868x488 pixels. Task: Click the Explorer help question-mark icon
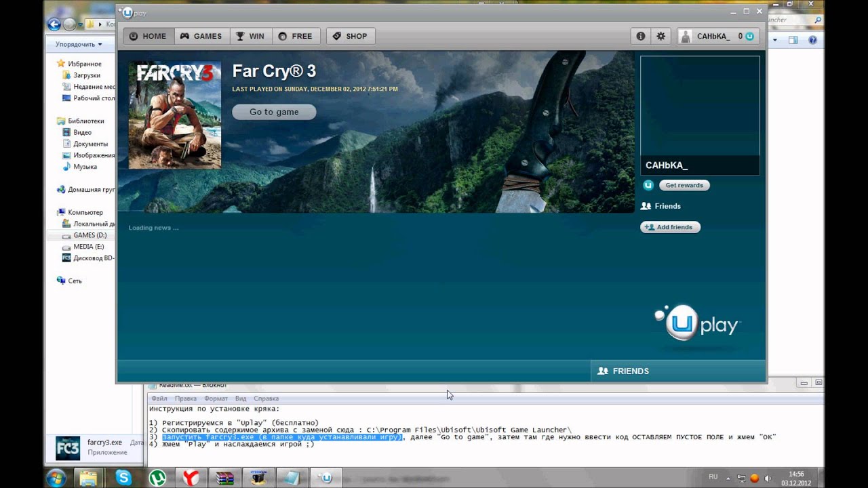pyautogui.click(x=812, y=40)
